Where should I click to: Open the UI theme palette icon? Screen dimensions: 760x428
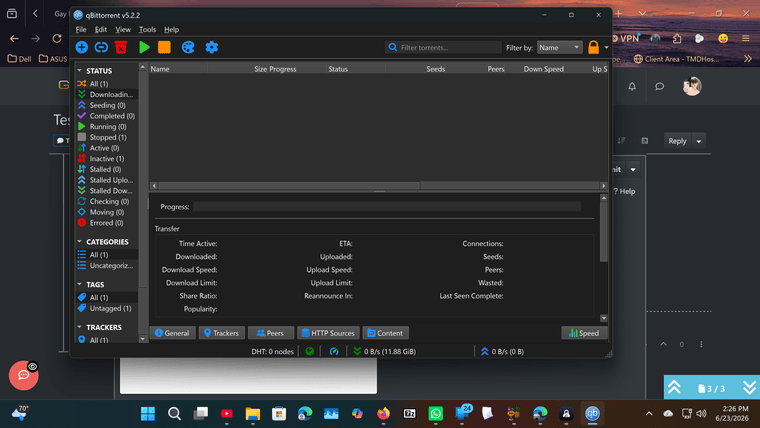[188, 47]
